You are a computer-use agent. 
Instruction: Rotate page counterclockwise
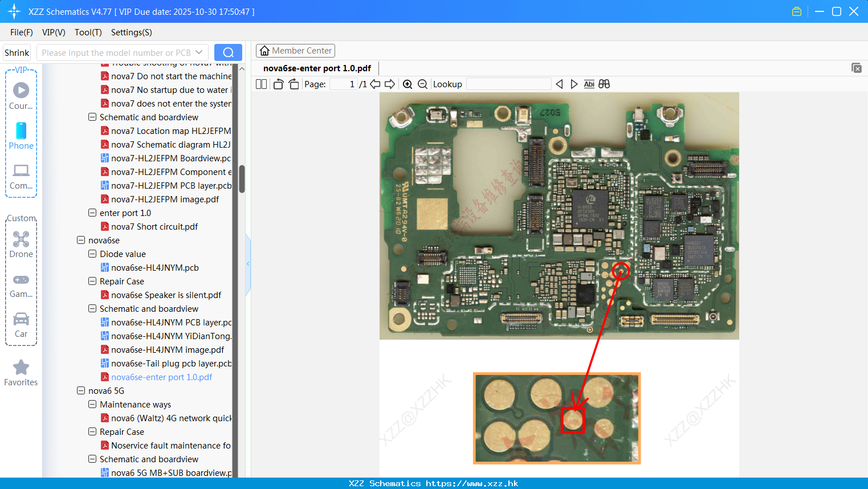tap(279, 84)
